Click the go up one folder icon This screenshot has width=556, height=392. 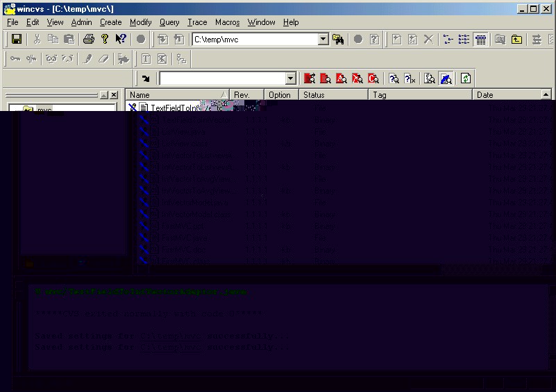coord(517,40)
